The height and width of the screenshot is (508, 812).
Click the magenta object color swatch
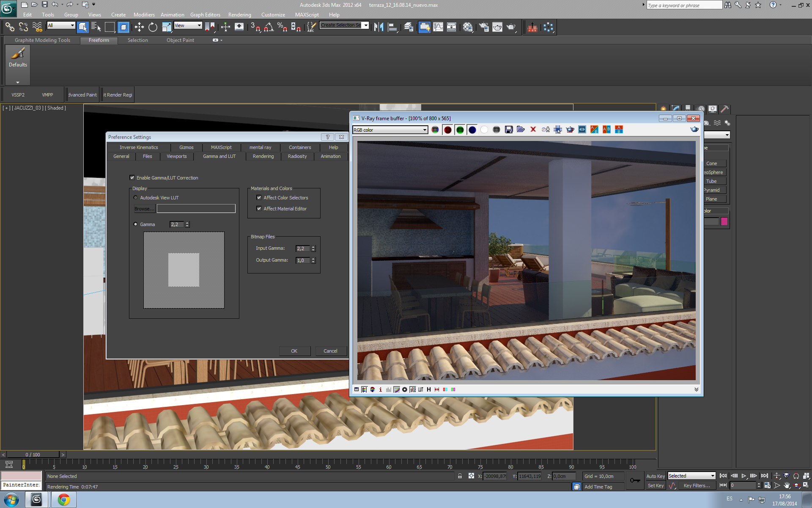coord(724,221)
